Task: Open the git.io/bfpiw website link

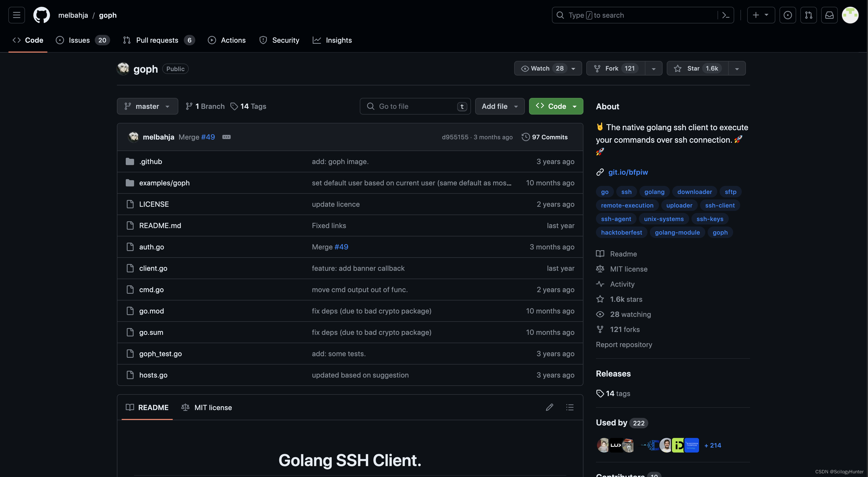Action: 628,172
